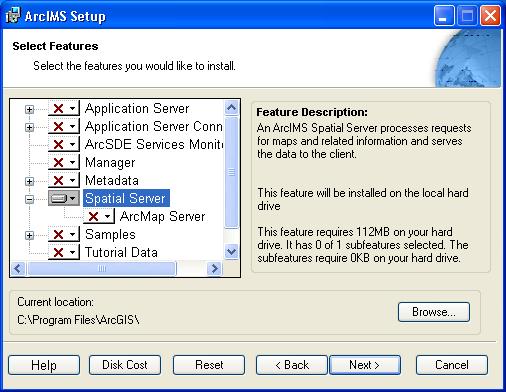Image resolution: width=506 pixels, height=392 pixels.
Task: Select the Manager feature label
Action: 110,162
